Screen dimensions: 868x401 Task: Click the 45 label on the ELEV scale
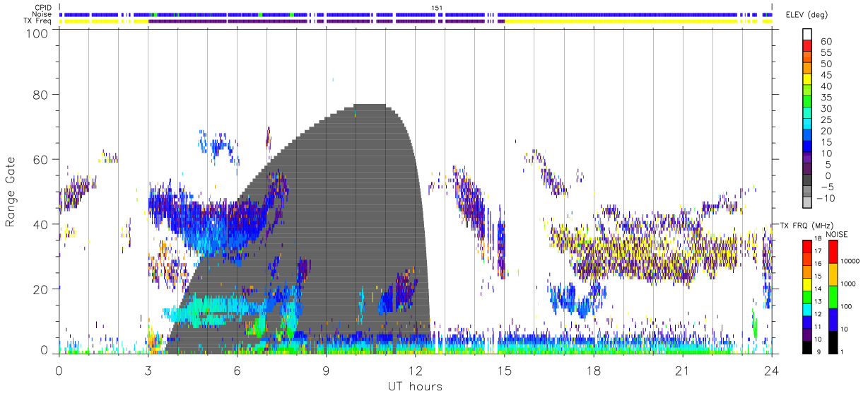tap(826, 75)
